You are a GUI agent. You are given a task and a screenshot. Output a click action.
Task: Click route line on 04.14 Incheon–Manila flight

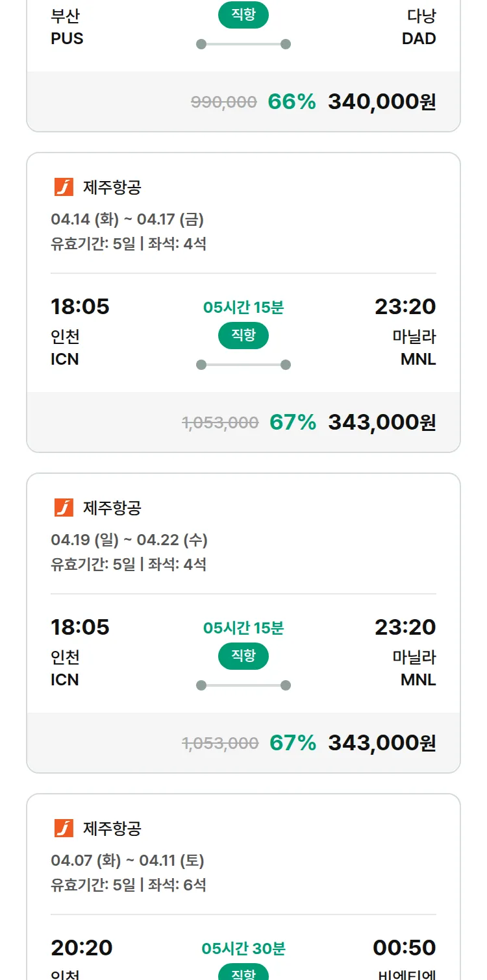point(243,365)
